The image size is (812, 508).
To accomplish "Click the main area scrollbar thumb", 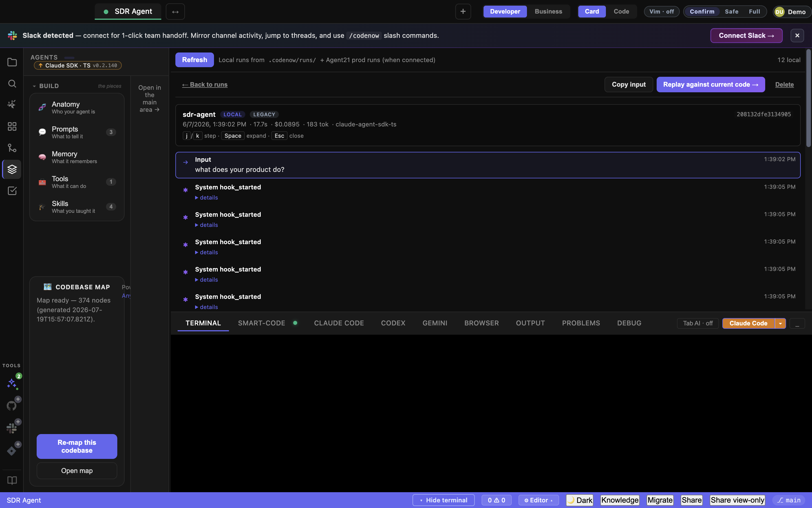I will pyautogui.click(x=808, y=98).
